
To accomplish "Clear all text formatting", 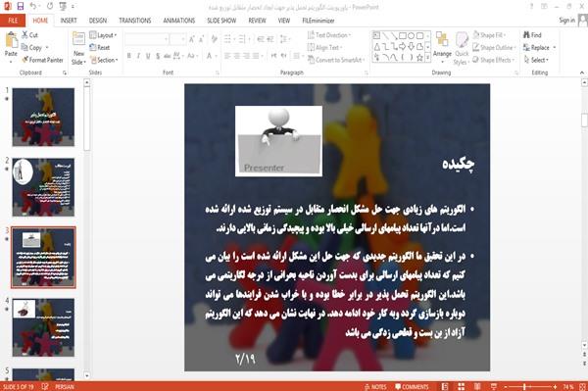I will point(214,39).
